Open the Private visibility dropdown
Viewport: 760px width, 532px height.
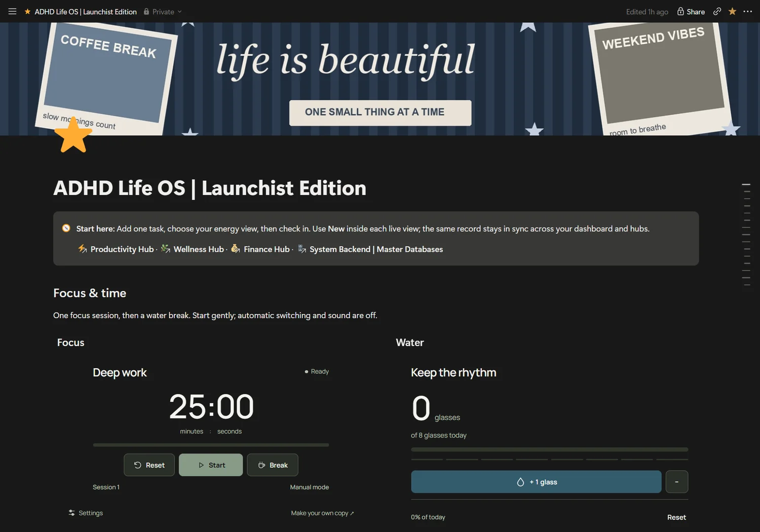[163, 12]
